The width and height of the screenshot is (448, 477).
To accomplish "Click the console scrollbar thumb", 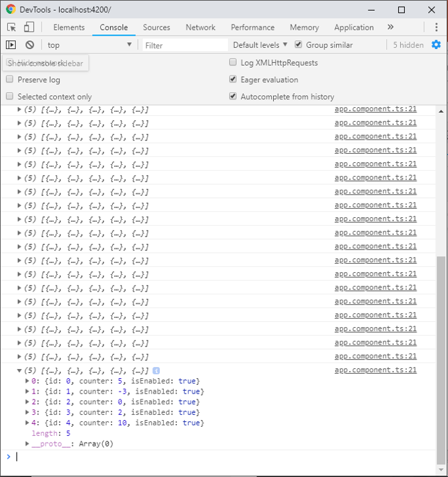I will tap(441, 360).
